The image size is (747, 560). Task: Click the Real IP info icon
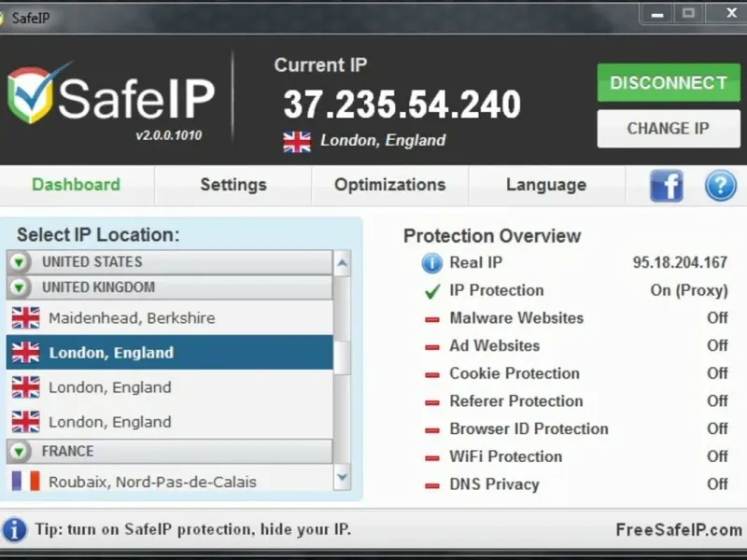point(432,263)
